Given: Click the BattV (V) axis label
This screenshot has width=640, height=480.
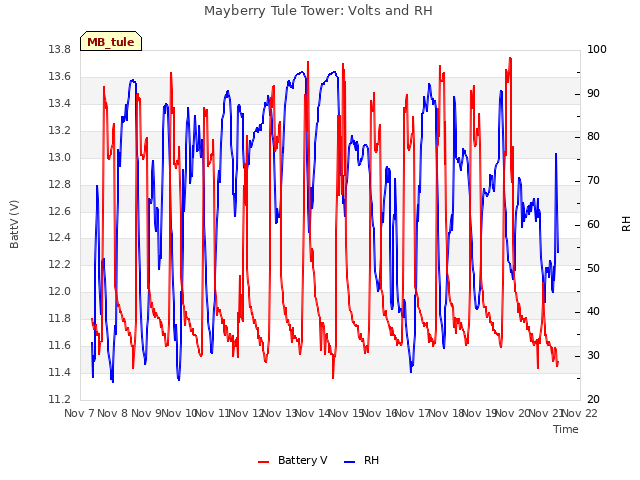Looking at the screenshot, I should click(14, 224).
